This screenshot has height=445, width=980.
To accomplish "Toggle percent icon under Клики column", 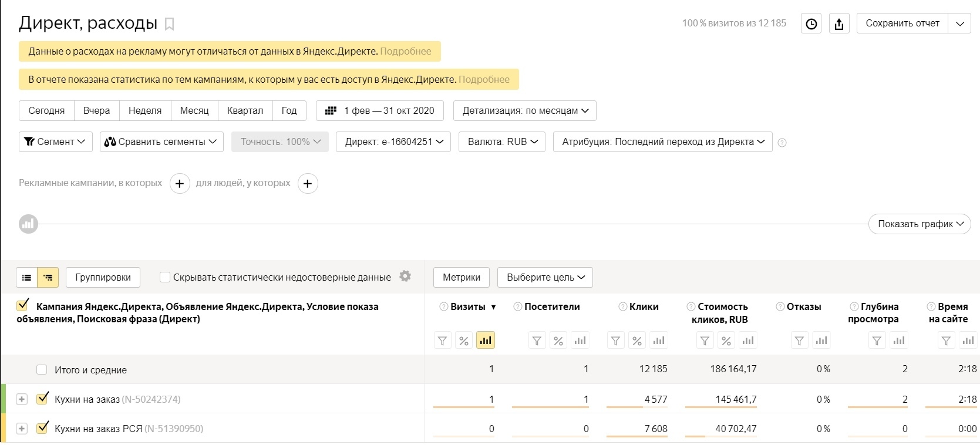I will [637, 341].
